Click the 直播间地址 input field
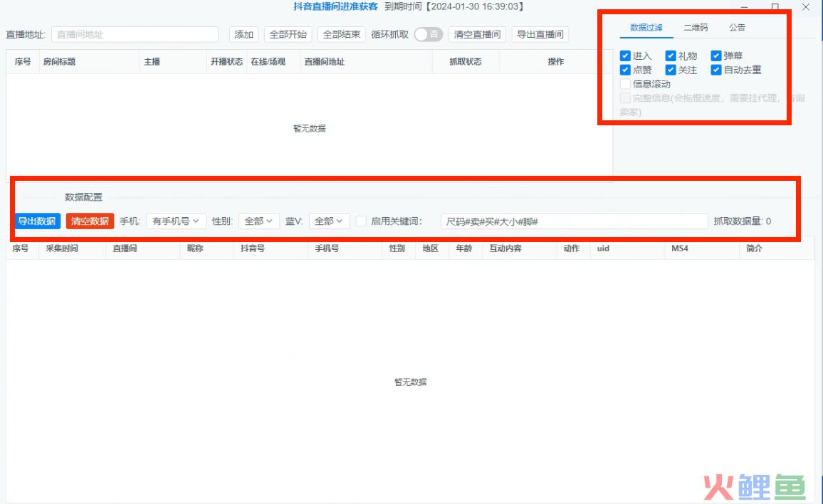Screen dimensions: 823x504 tap(135, 35)
